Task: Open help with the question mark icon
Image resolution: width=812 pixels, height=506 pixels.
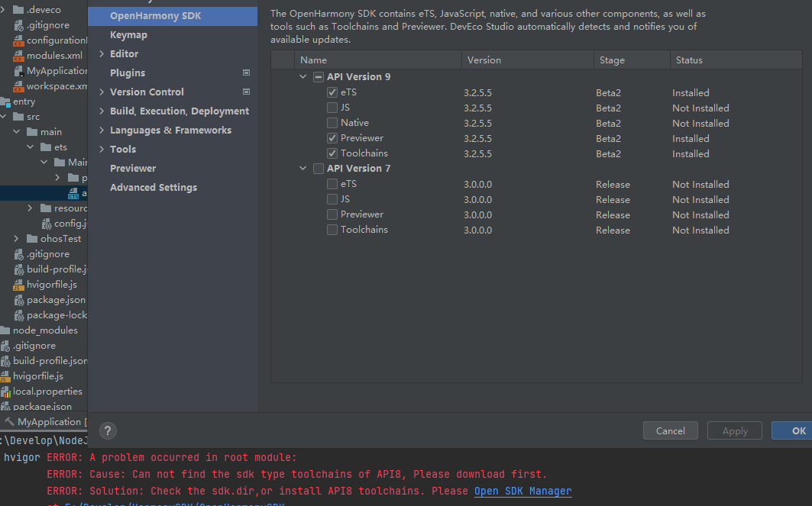Action: point(108,431)
